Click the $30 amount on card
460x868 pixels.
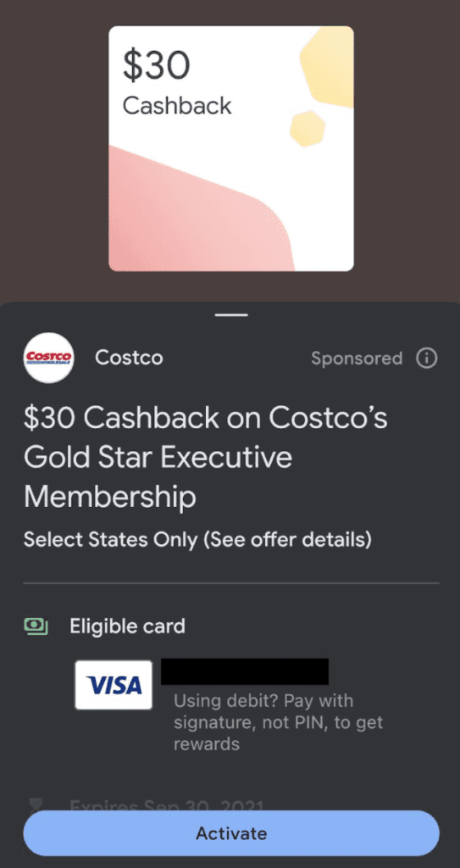click(156, 64)
